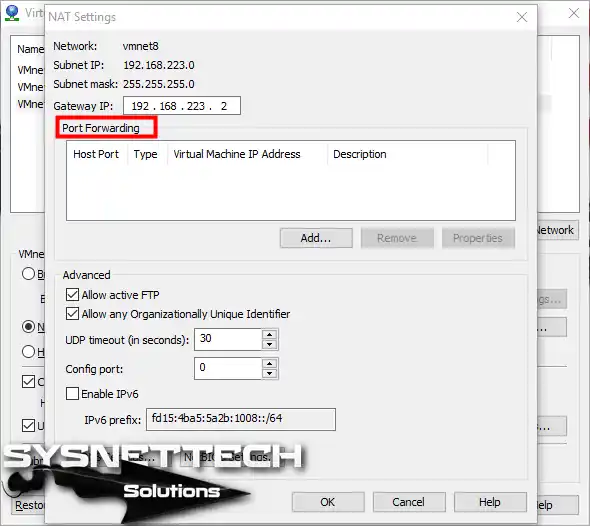590x526 pixels.
Task: Cancel the NAT Settings dialog
Action: [409, 502]
